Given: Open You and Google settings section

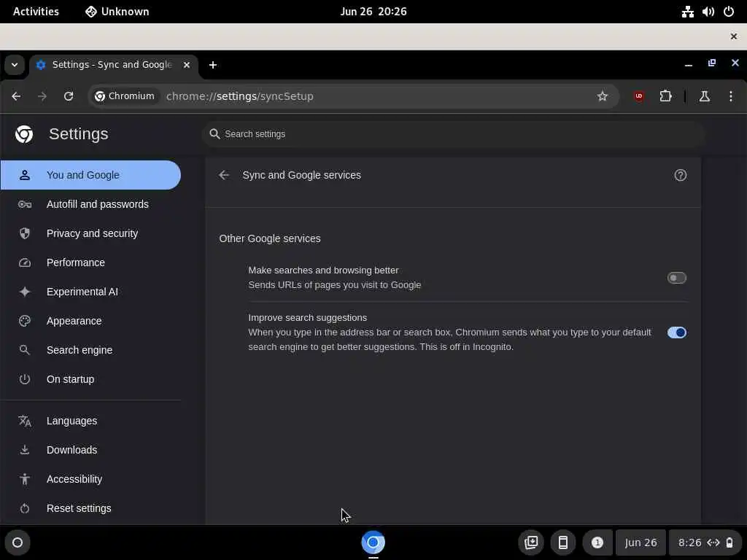Looking at the screenshot, I should (90, 175).
